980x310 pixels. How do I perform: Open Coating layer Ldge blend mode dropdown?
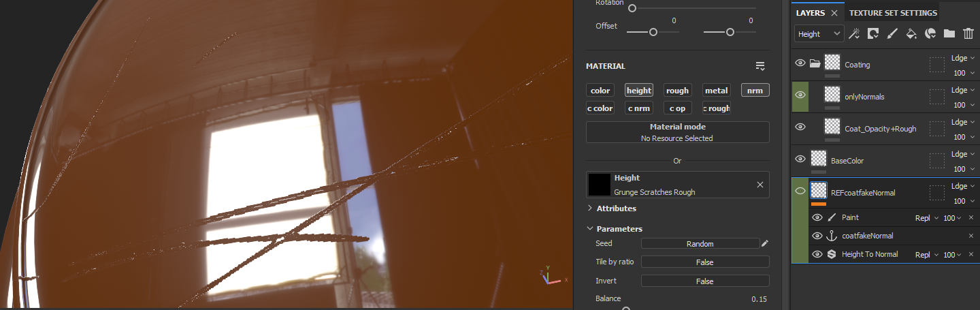pos(963,58)
